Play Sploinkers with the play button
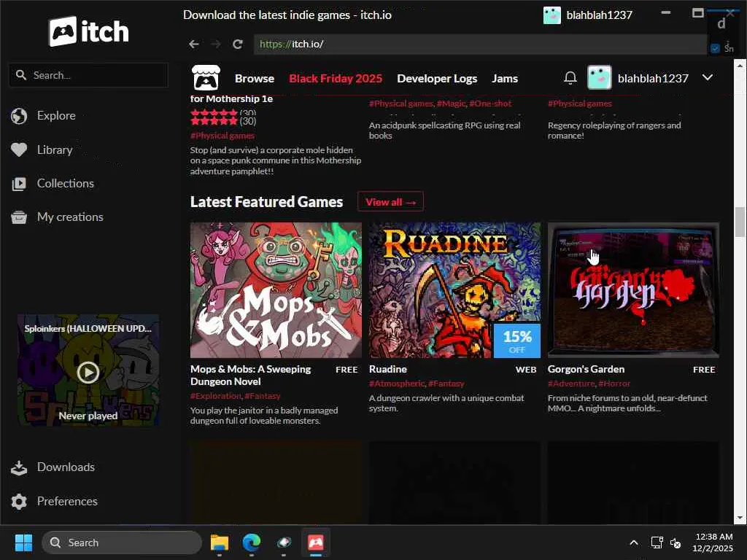 pyautogui.click(x=88, y=373)
